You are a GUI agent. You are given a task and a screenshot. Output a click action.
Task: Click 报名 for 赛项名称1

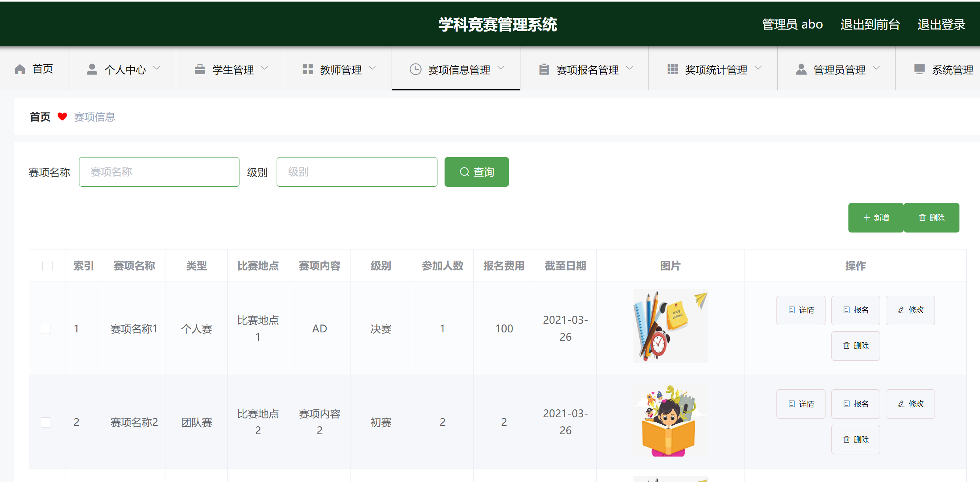coord(856,310)
